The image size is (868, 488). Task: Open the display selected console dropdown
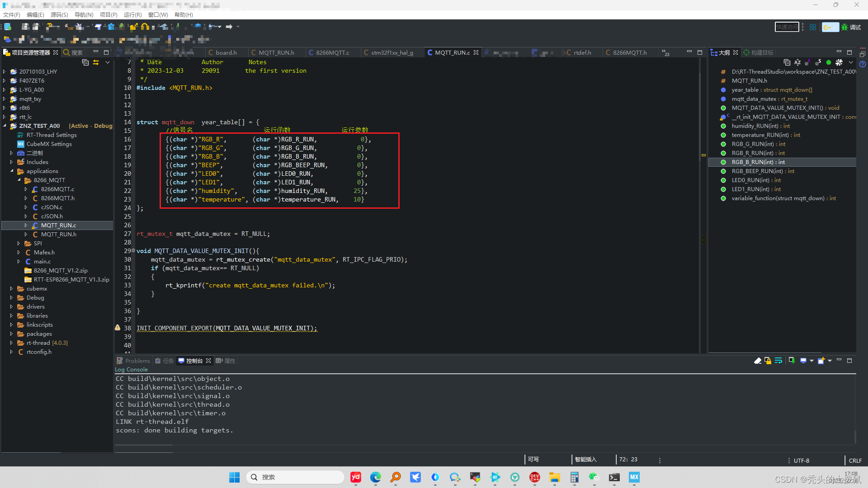pos(811,361)
